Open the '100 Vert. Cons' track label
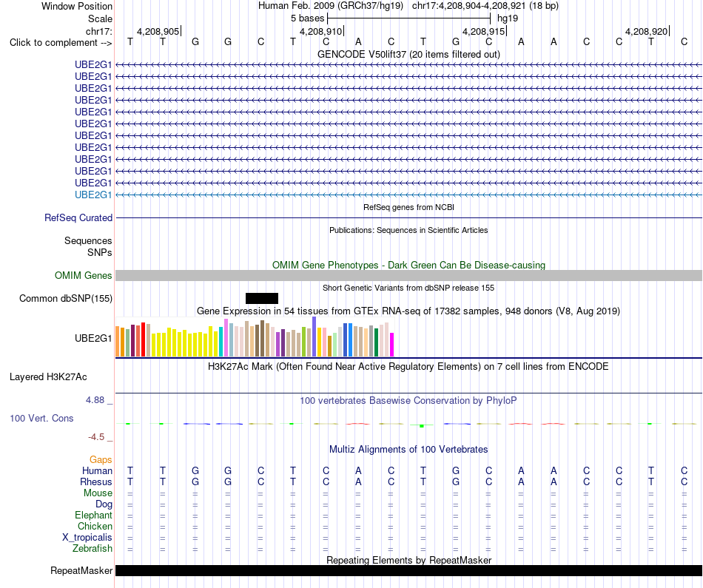This screenshot has width=703, height=588. pyautogui.click(x=41, y=418)
